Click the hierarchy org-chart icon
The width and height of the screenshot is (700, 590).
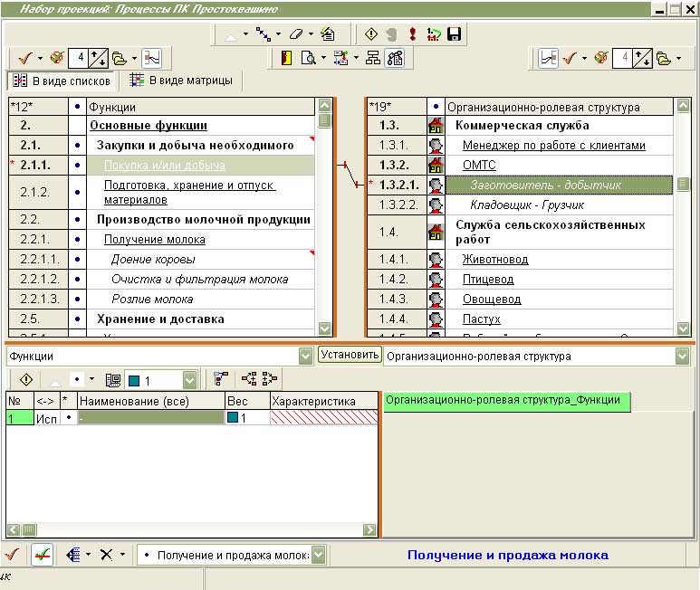373,58
